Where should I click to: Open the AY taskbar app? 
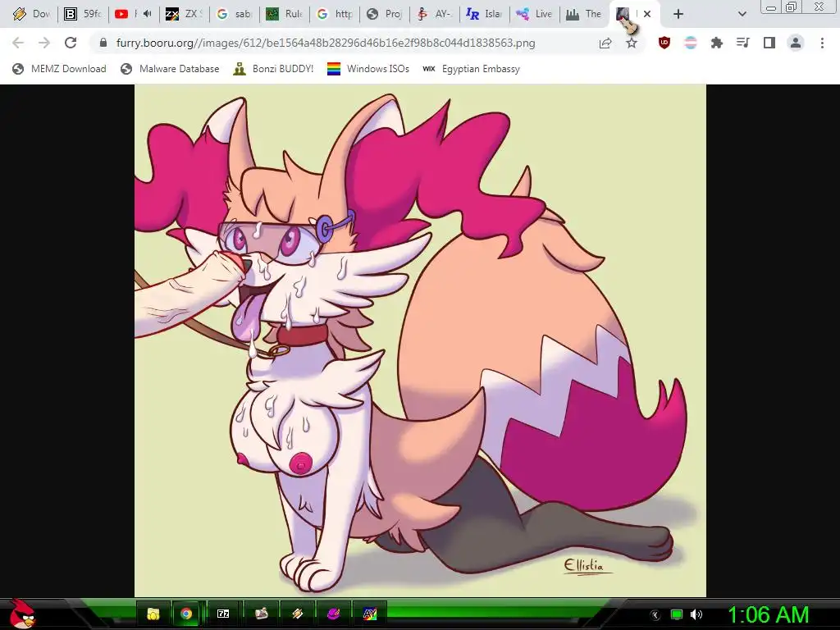coord(370,614)
